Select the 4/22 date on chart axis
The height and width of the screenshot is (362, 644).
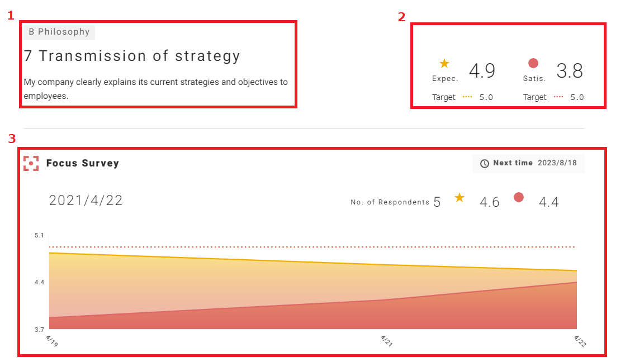tap(580, 341)
